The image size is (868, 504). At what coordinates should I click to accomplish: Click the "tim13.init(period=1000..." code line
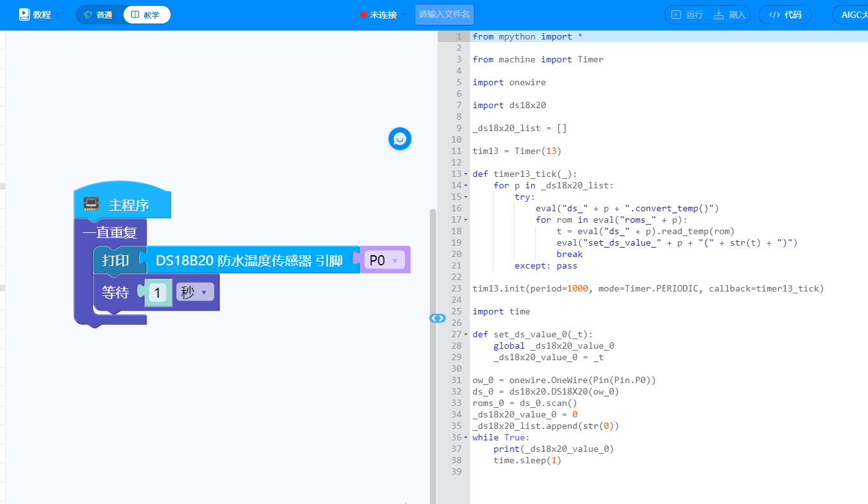pyautogui.click(x=648, y=289)
